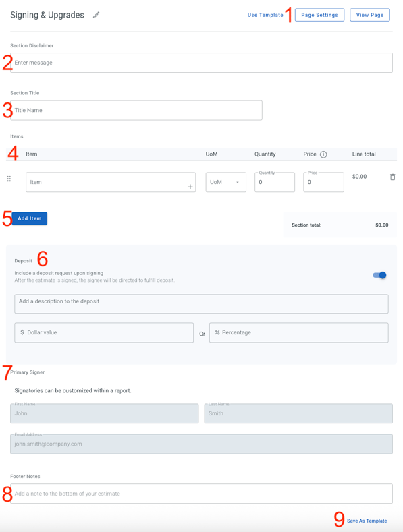
Task: Click Use Template link
Action: click(x=265, y=15)
